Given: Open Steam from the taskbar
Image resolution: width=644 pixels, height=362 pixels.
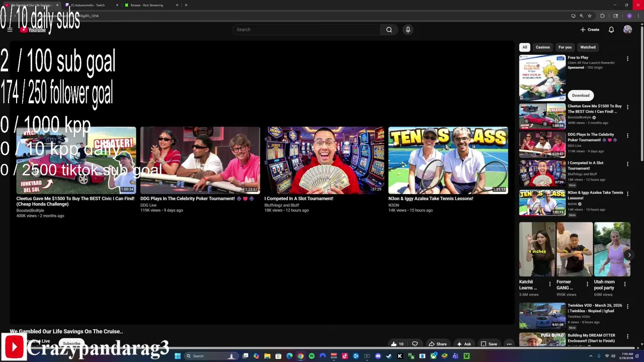Looking at the screenshot, I should (x=389, y=356).
